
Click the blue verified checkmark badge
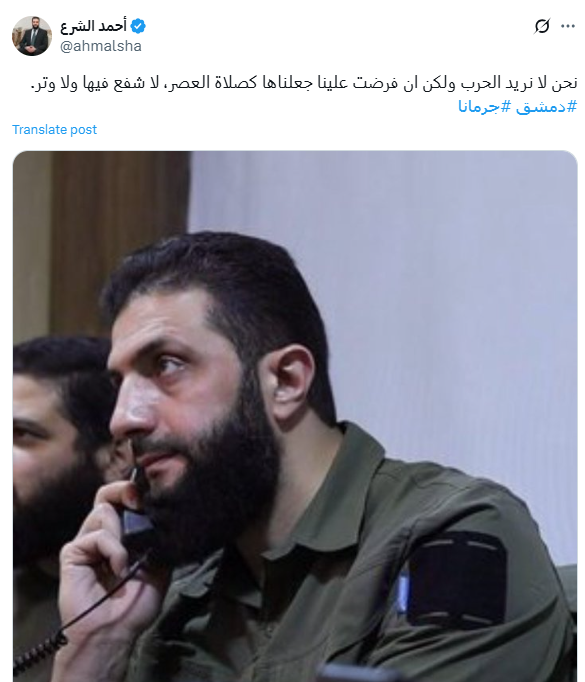click(x=138, y=26)
